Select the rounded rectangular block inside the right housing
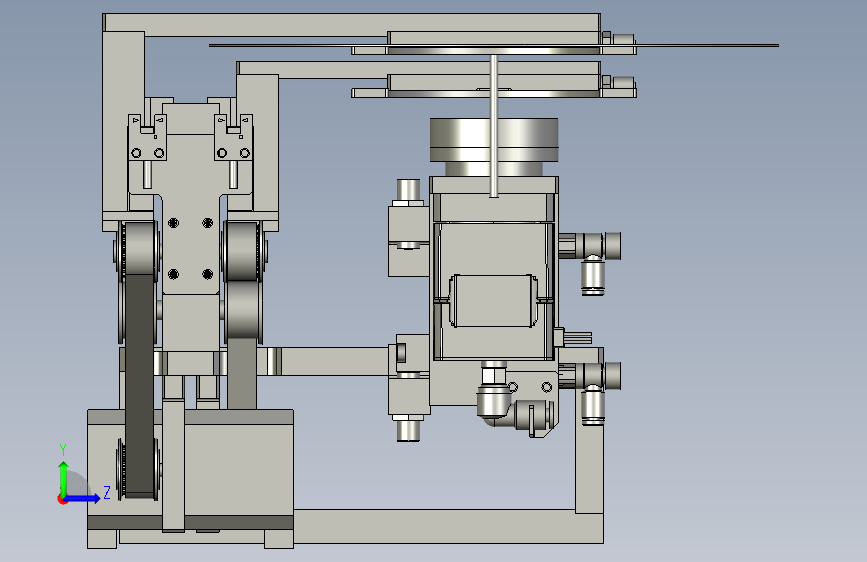Screen dimensions: 867x562 pyautogui.click(x=493, y=300)
